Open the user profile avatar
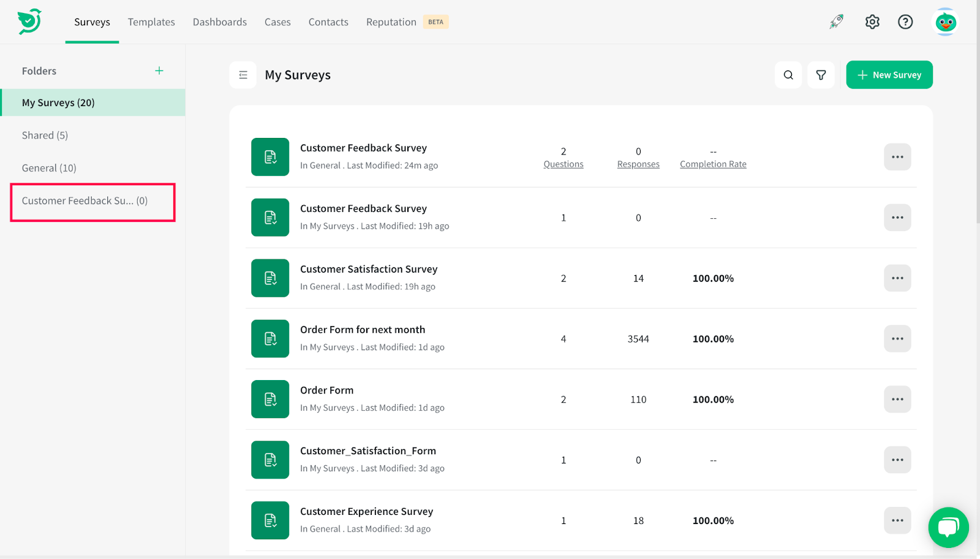The width and height of the screenshot is (980, 559). tap(946, 23)
